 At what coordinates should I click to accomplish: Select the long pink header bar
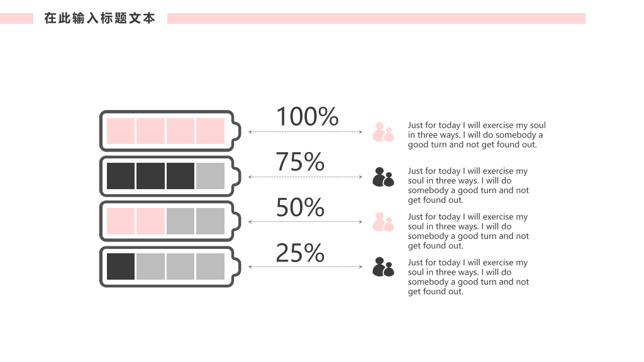pos(376,18)
